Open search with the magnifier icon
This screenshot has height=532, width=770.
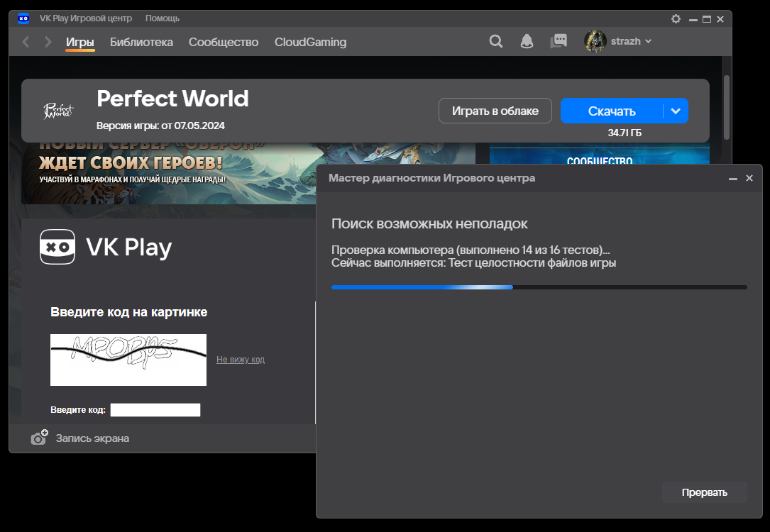click(496, 41)
